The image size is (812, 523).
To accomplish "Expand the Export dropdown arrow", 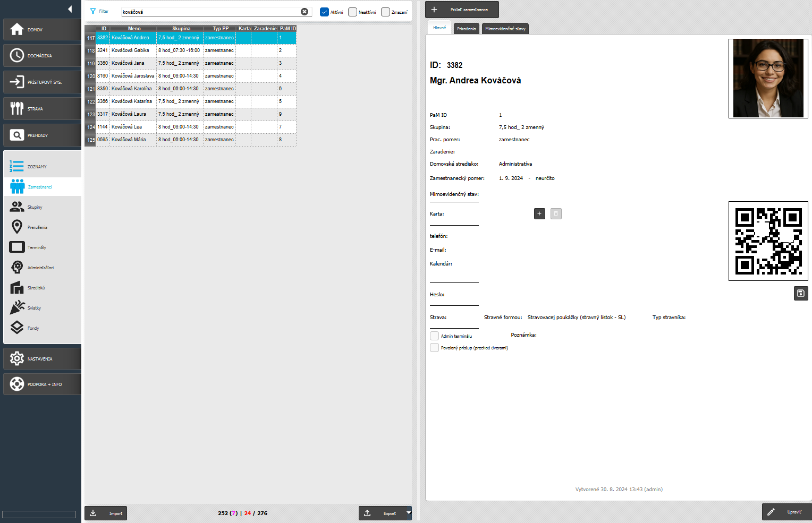I will point(409,513).
